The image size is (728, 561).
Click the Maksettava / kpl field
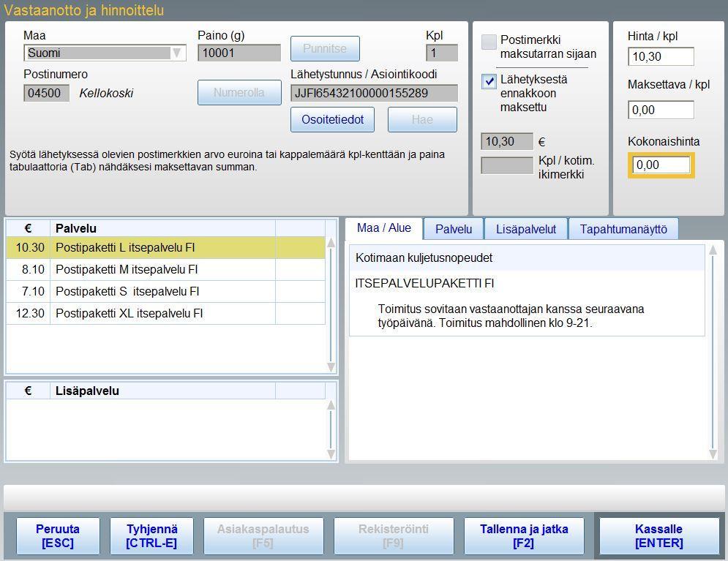click(661, 110)
